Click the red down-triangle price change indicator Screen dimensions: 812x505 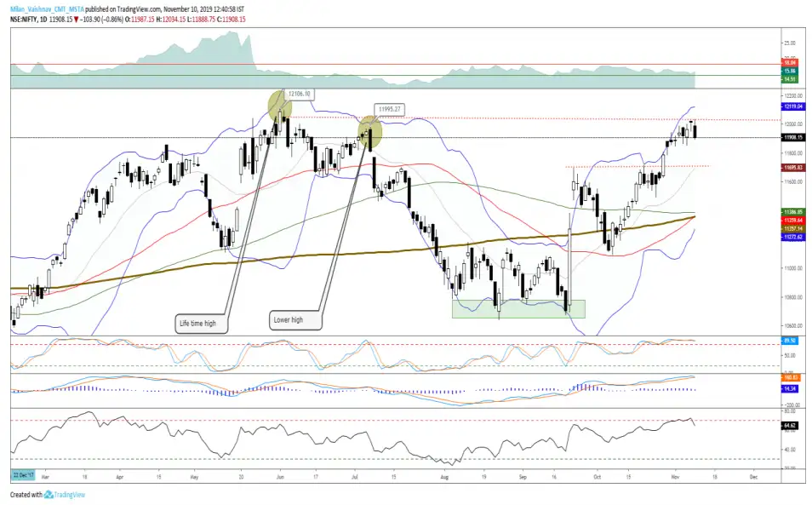point(75,15)
